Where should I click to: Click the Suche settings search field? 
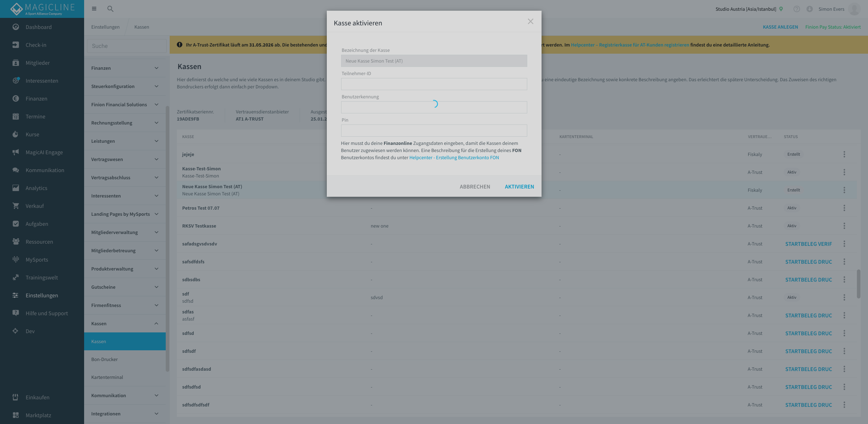[127, 46]
